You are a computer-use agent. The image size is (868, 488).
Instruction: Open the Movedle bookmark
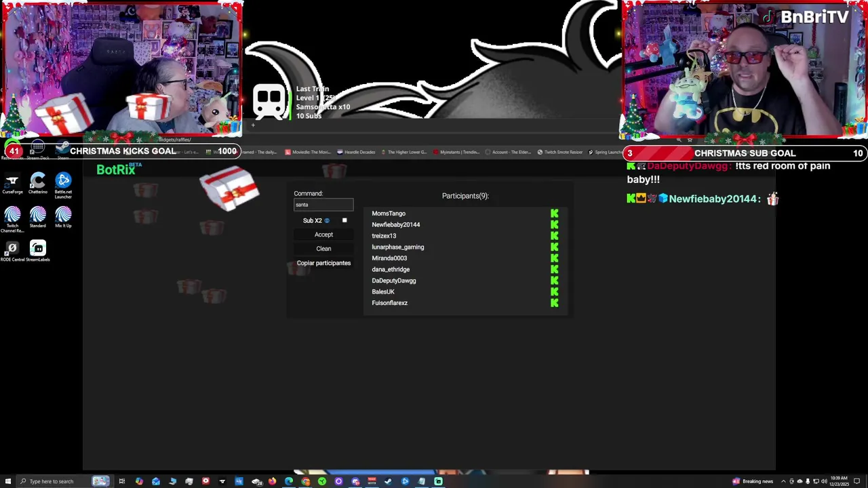point(309,152)
